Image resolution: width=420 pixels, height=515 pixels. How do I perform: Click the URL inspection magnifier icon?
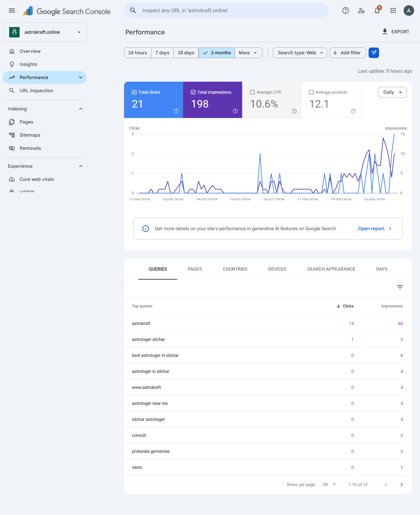pos(12,91)
